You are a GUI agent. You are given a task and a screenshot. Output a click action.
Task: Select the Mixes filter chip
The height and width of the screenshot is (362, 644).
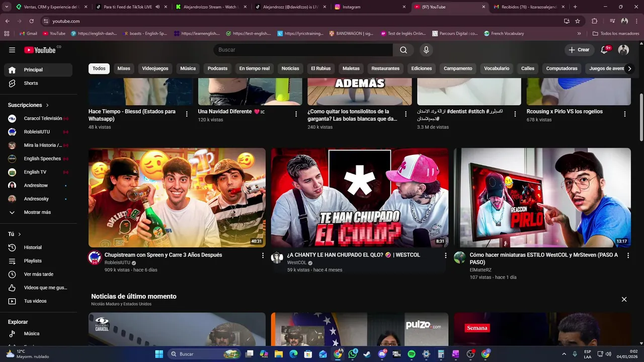click(124, 68)
